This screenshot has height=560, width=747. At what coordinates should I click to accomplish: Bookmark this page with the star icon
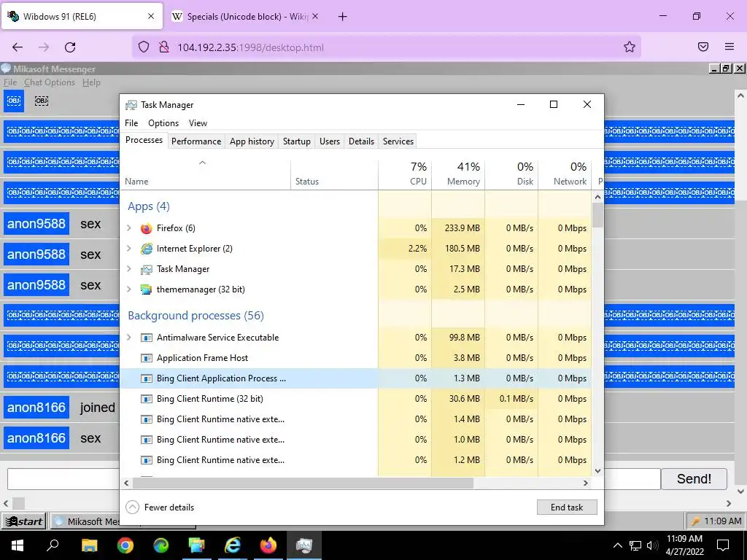click(630, 47)
